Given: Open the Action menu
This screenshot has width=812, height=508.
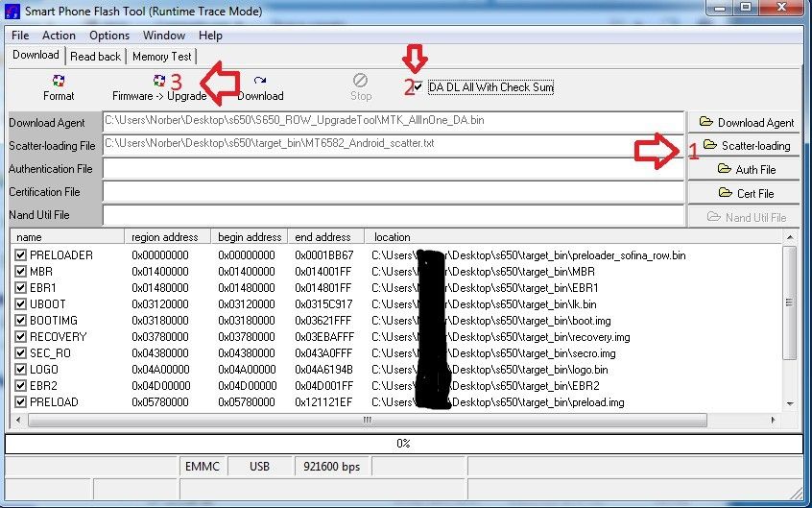Looking at the screenshot, I should 60,36.
